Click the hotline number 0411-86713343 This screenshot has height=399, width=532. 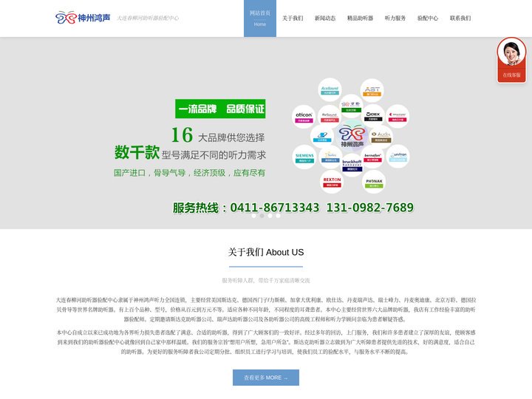274,208
